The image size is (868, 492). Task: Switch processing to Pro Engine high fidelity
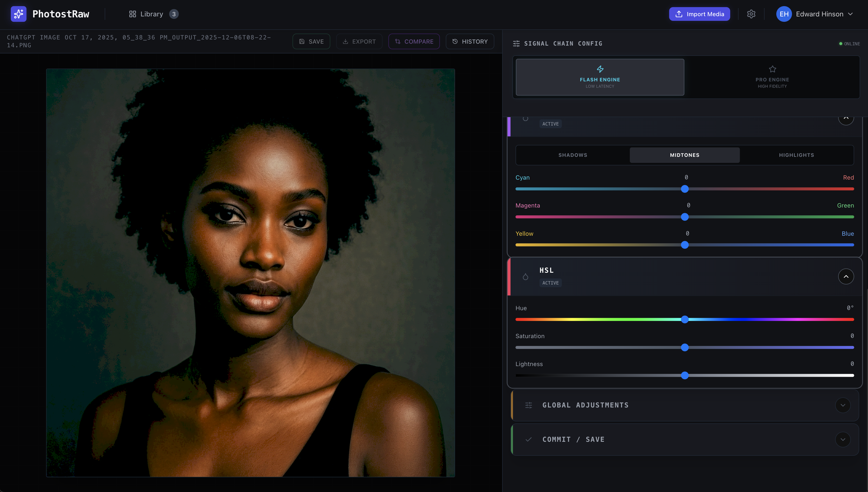(x=772, y=77)
